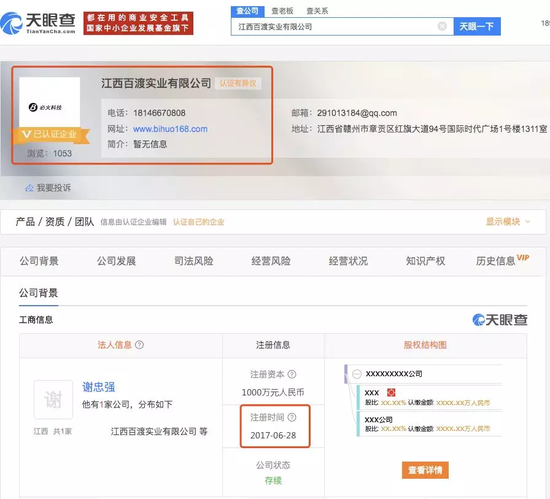This screenshot has width=550, height=499.
Task: Click the registration date 2017-06-28
Action: tap(273, 436)
